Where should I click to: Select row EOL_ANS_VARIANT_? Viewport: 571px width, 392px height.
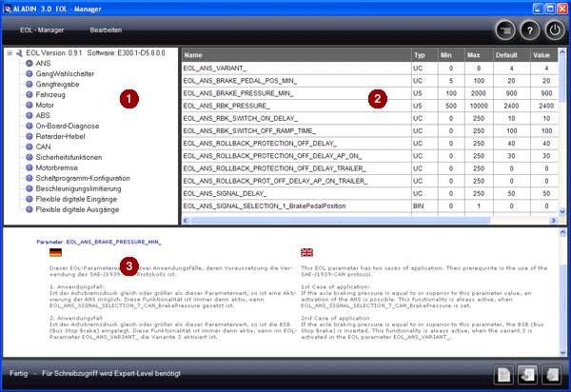pyautogui.click(x=369, y=69)
